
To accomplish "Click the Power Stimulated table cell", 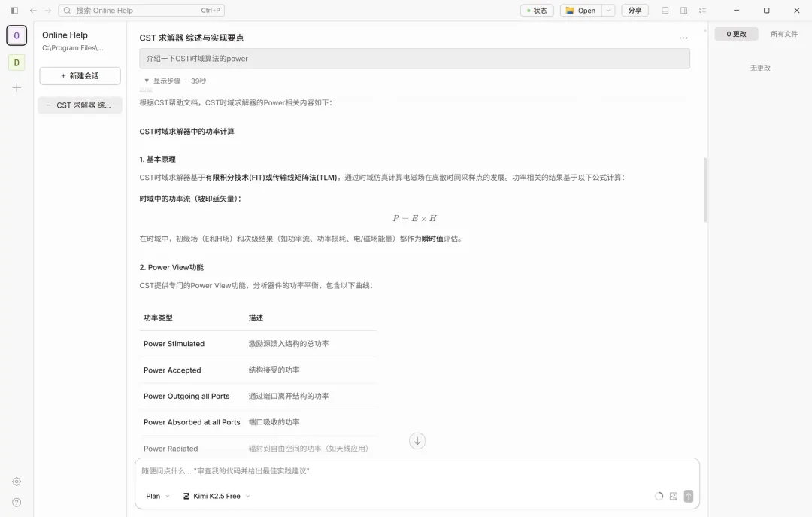I will pyautogui.click(x=174, y=344).
